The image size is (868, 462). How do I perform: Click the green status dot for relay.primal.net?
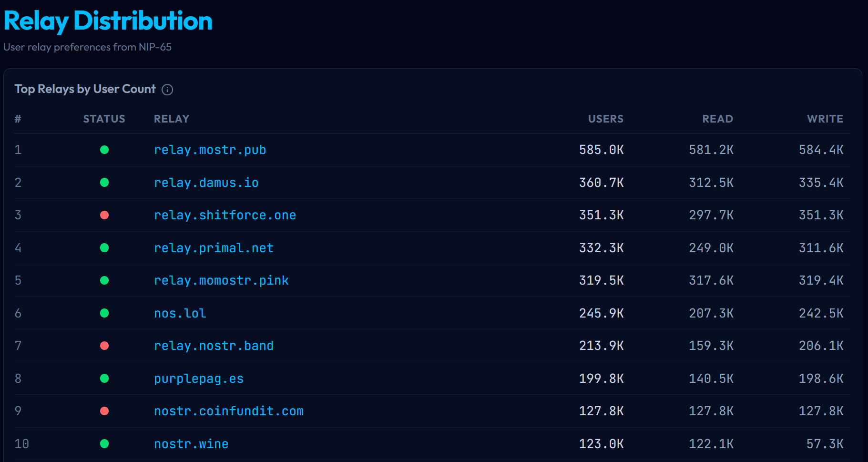104,248
